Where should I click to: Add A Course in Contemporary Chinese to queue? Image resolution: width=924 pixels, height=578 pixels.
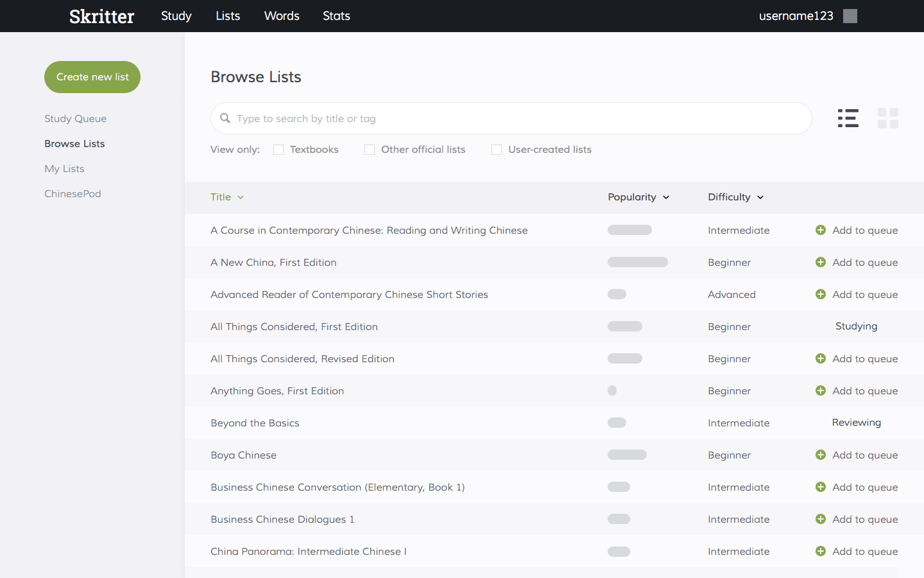coord(857,230)
